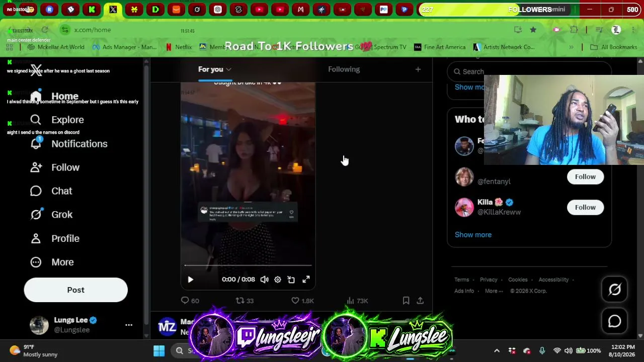The image size is (644, 362).
Task: View analytics for the 73K views post
Action: tap(357, 301)
